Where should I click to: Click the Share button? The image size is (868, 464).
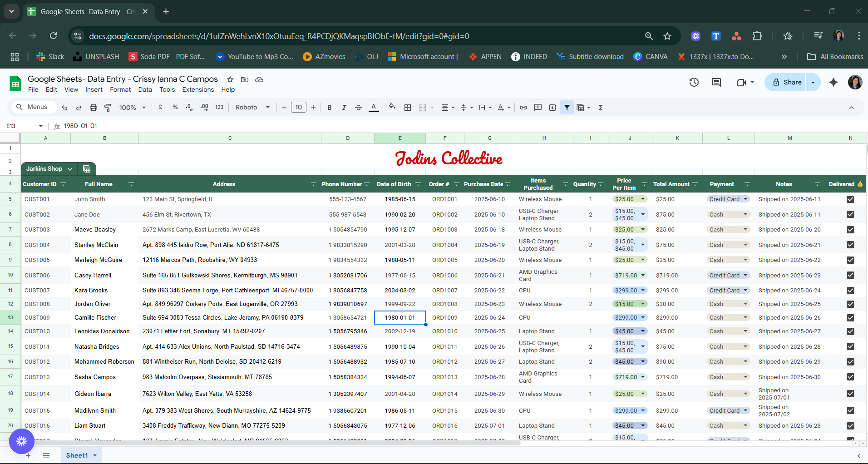point(787,82)
